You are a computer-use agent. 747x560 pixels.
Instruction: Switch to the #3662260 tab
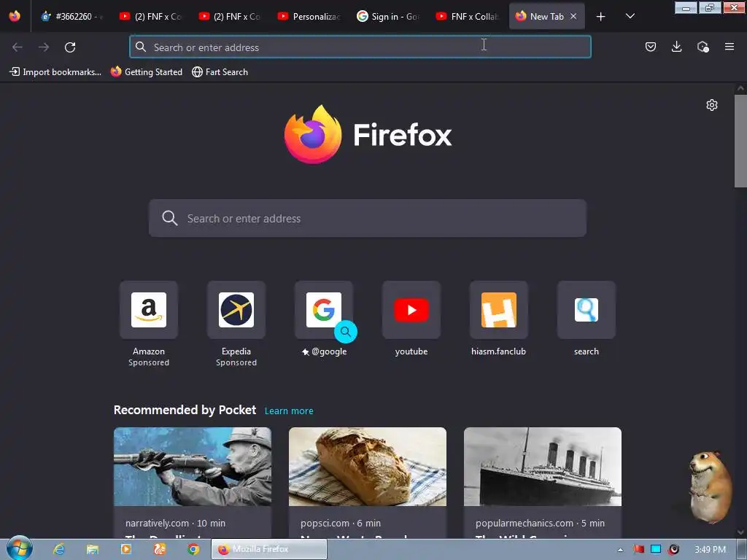click(72, 16)
